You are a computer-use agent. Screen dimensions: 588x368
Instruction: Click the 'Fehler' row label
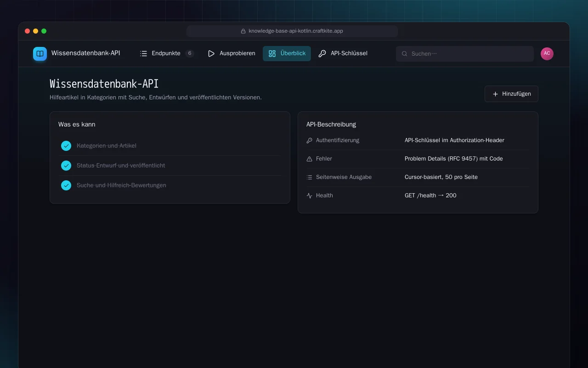pyautogui.click(x=324, y=159)
